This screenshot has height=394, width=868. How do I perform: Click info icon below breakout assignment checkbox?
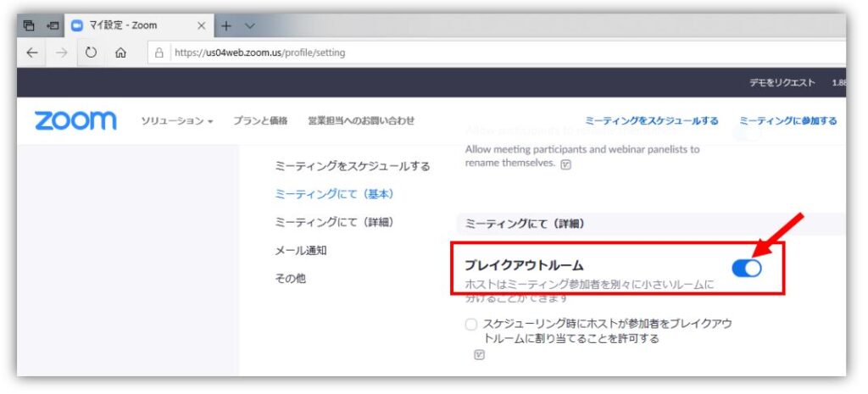coord(480,355)
